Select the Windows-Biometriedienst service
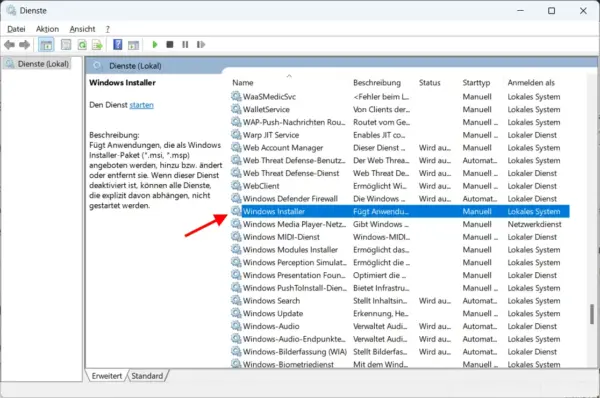This screenshot has width=600, height=398. point(400,364)
